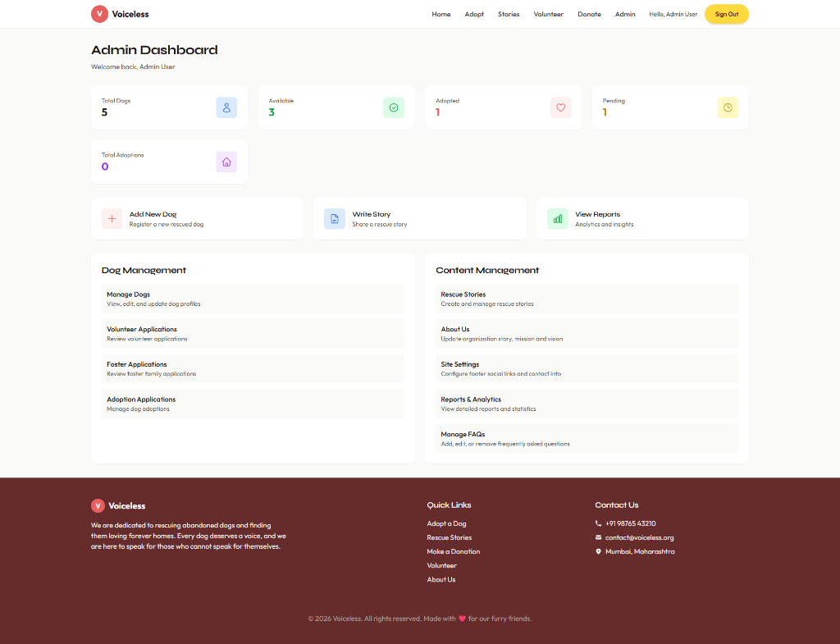Click Volunteer Applications in Dog Management
Image resolution: width=840 pixels, height=644 pixels.
click(252, 333)
